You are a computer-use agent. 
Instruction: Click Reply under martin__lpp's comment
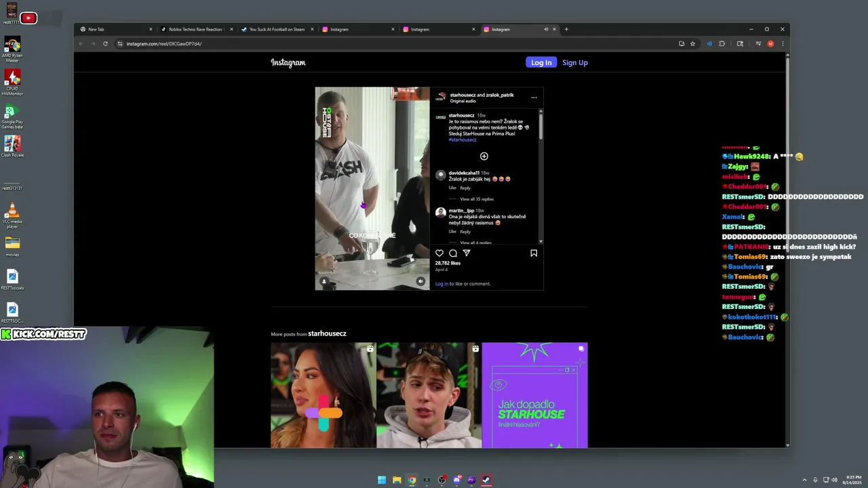[x=465, y=232]
